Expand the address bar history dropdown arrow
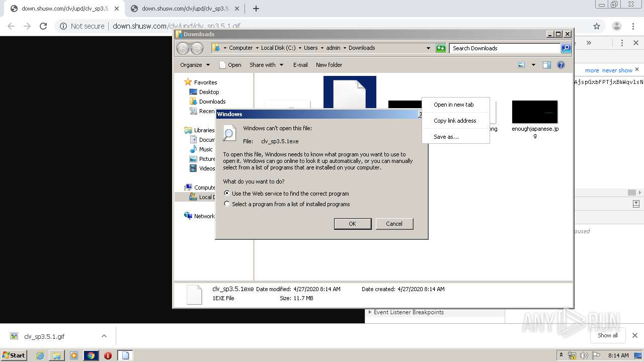The height and width of the screenshot is (362, 644). (428, 48)
